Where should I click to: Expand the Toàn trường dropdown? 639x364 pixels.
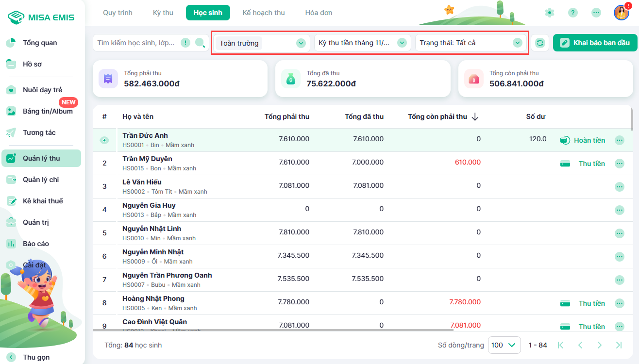(301, 43)
